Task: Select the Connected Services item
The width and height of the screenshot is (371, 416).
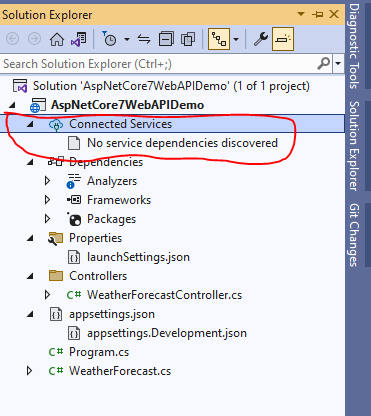Action: pos(120,124)
